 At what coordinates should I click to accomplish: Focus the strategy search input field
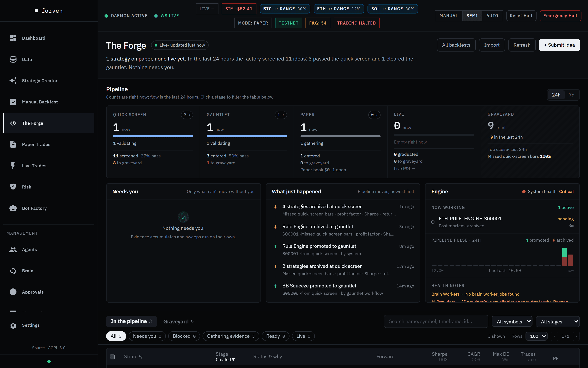point(436,321)
